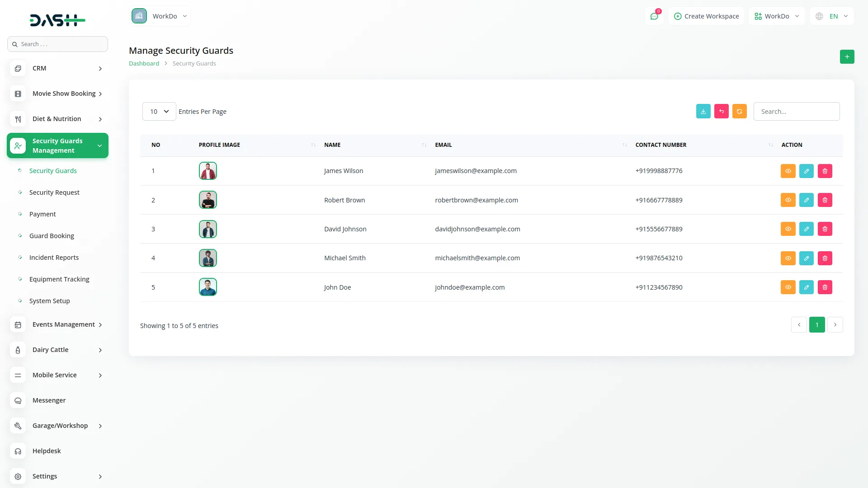
Task: Open the entries per page dropdown
Action: point(159,112)
